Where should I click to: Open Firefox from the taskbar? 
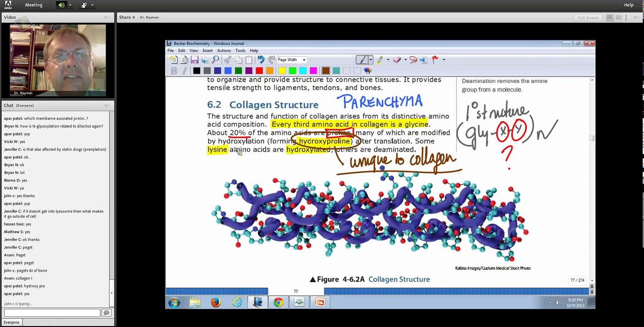216,302
